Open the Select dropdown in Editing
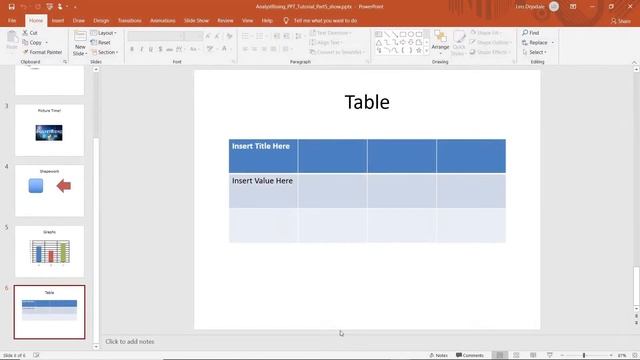 534,52
